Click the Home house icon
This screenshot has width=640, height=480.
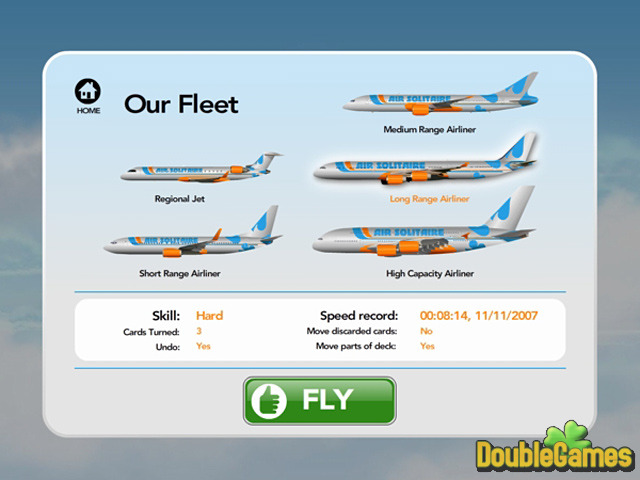(88, 91)
